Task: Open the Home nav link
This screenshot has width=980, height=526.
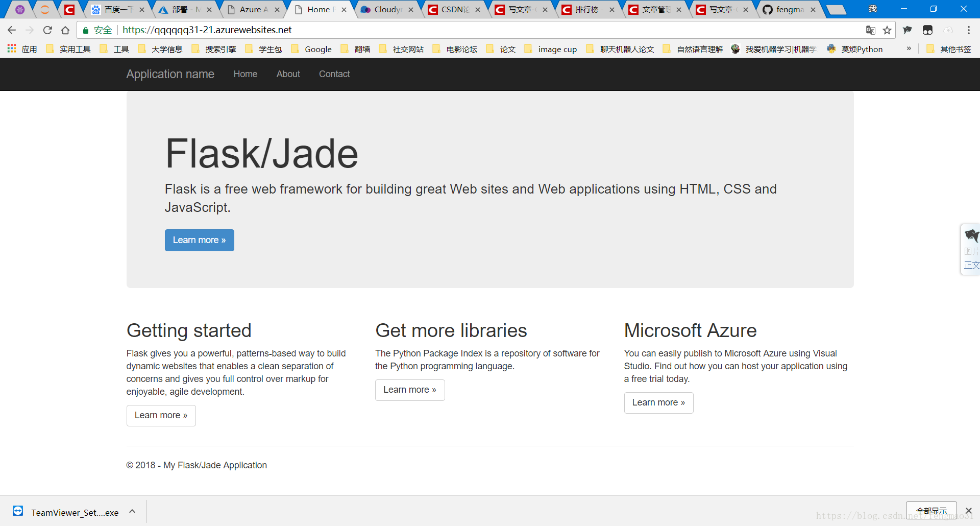Action: click(x=246, y=74)
